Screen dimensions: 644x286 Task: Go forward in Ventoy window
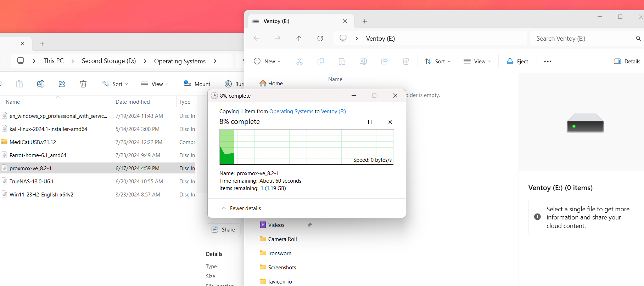[x=278, y=38]
